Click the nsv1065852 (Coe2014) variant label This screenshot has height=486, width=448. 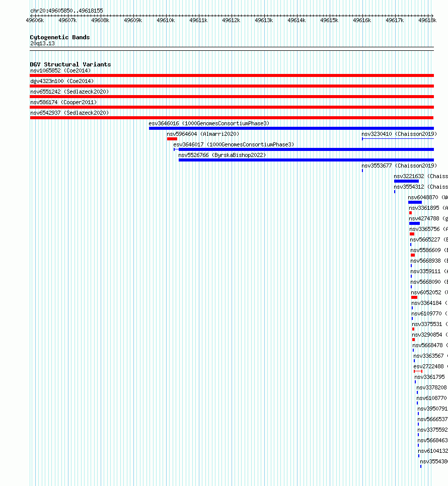[60, 70]
